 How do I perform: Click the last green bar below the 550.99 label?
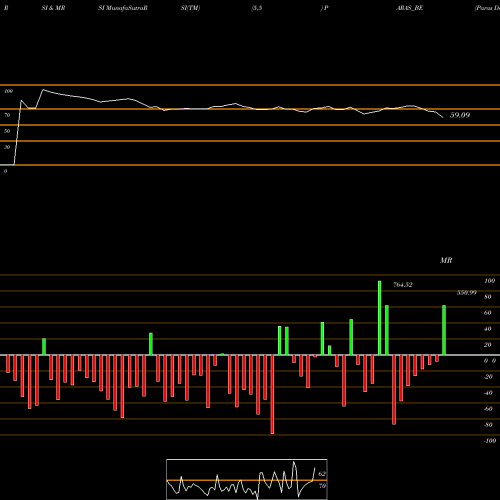[x=444, y=330]
